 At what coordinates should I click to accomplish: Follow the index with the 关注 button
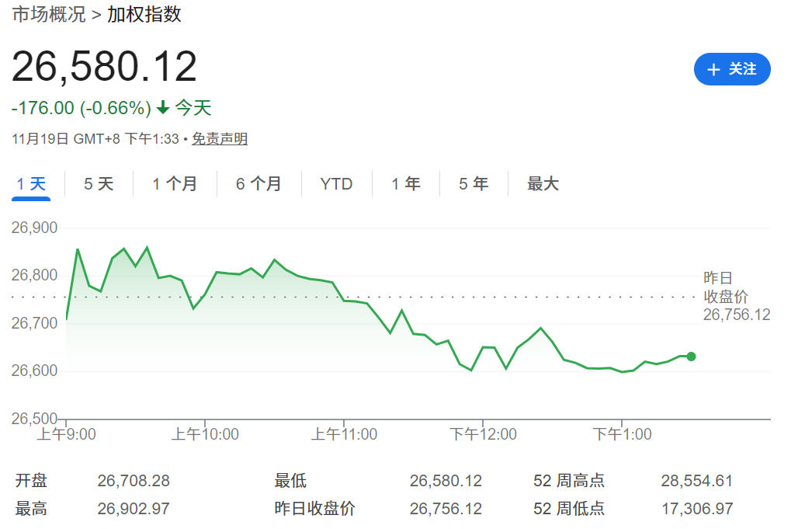[732, 69]
